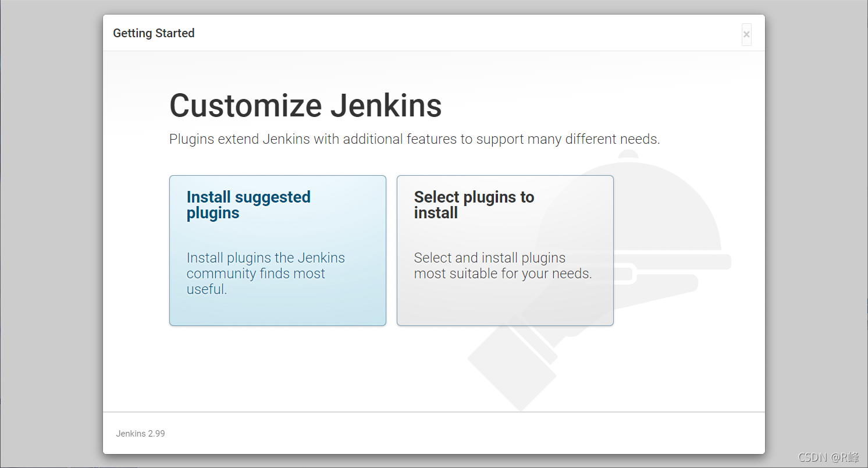Click the Install suggested plugins heading

pos(248,205)
